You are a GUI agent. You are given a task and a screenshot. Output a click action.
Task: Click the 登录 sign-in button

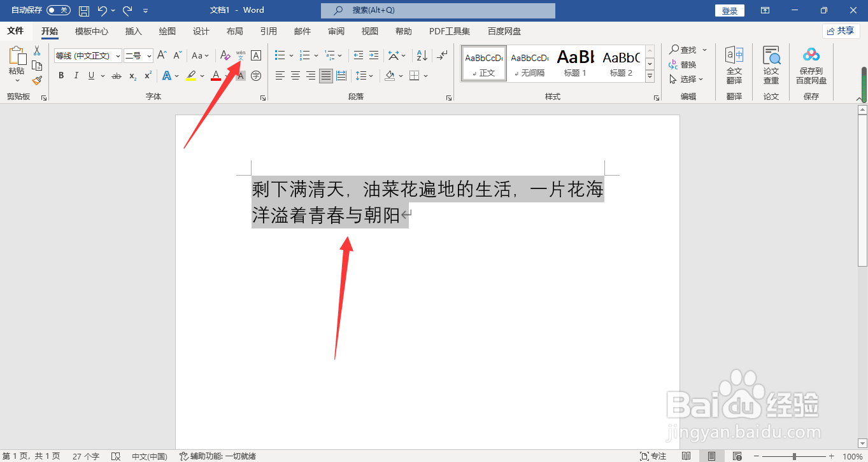729,10
